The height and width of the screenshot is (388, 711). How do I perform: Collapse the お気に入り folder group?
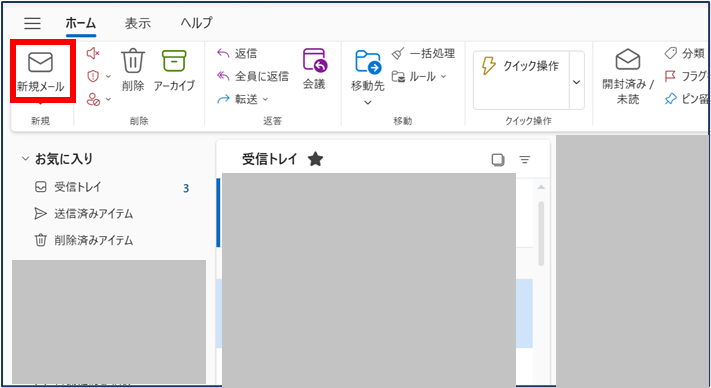pyautogui.click(x=25, y=159)
